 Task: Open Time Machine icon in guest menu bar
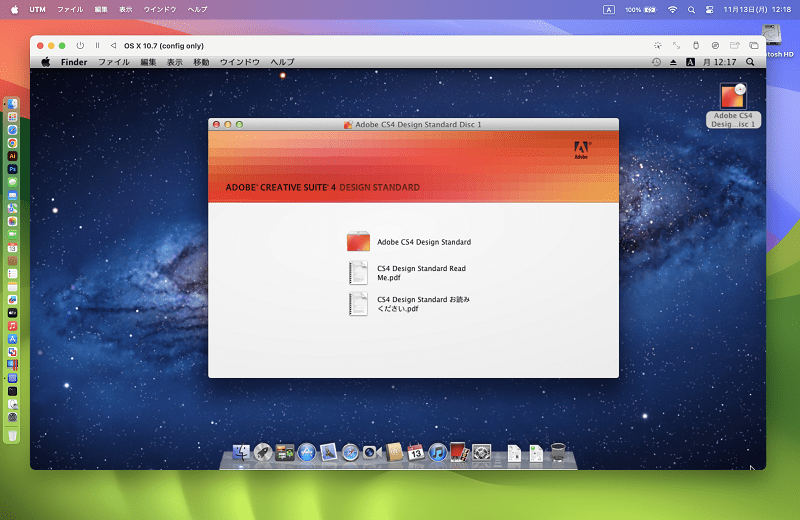656,62
